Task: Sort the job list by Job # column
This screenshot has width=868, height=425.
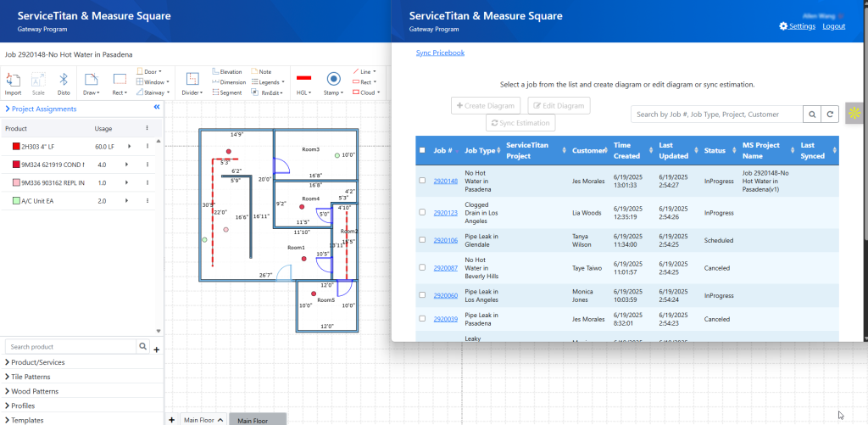Action: [x=446, y=150]
